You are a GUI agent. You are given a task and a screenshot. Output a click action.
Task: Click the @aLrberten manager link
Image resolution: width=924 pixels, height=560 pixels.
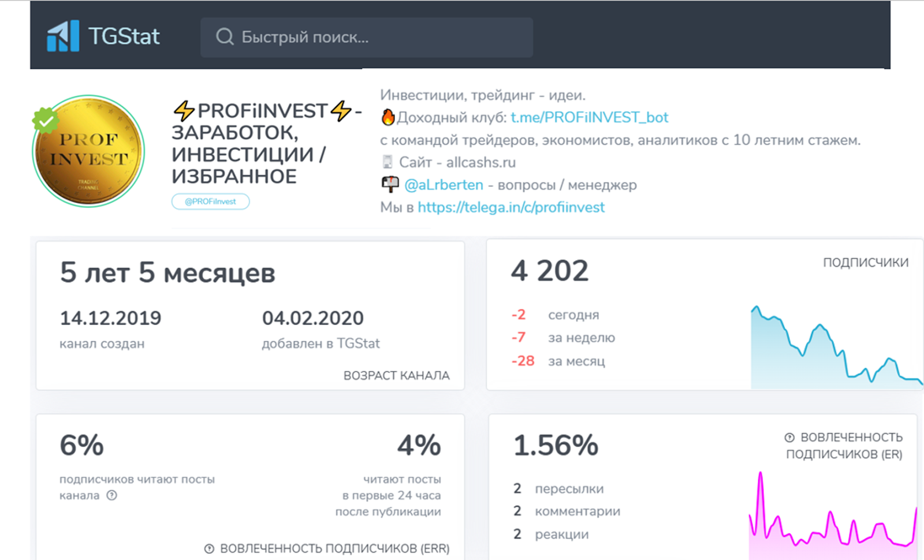(445, 185)
